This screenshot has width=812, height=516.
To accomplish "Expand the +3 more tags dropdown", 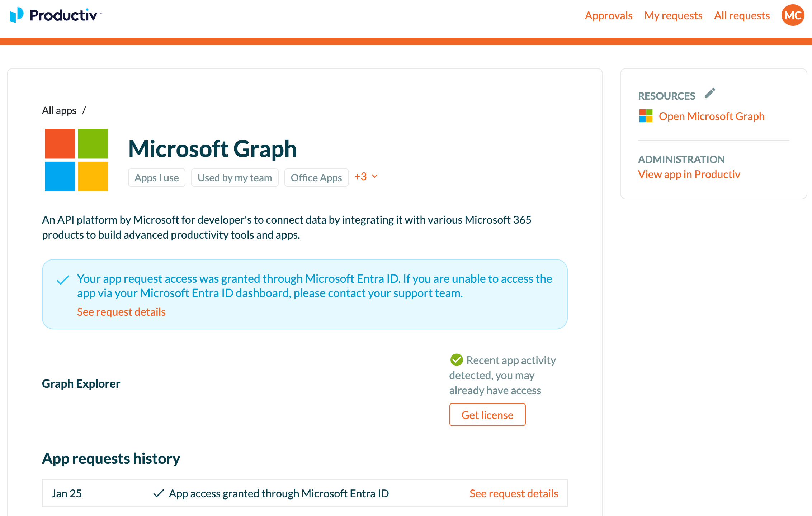I will coord(366,177).
